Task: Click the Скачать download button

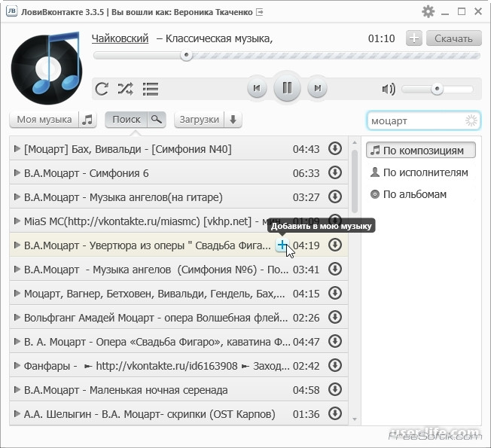Action: point(453,38)
